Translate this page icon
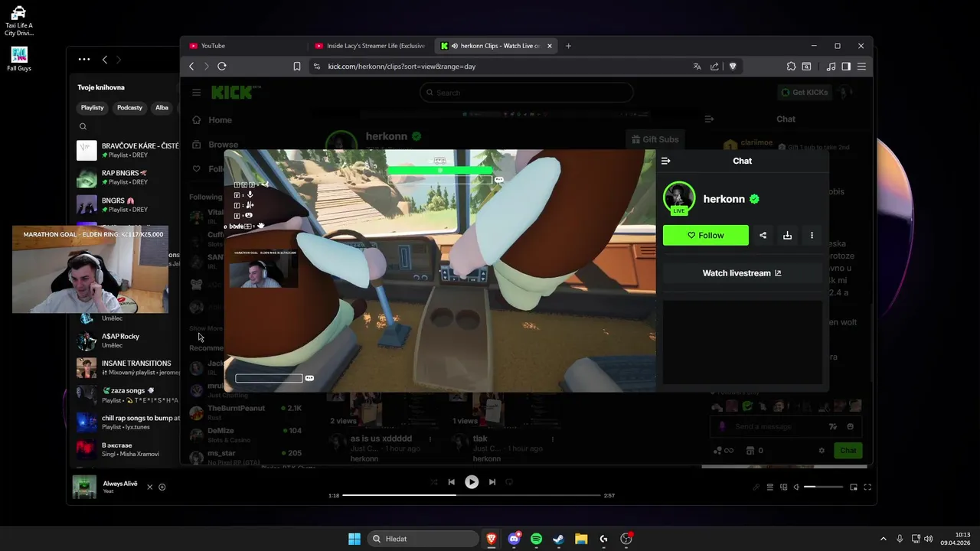 [697, 67]
